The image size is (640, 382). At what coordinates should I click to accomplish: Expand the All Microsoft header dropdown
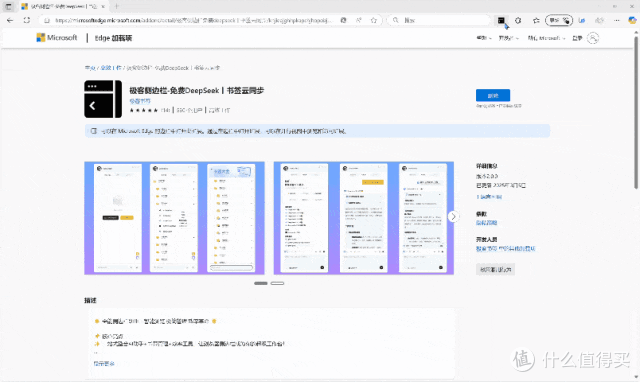547,38
